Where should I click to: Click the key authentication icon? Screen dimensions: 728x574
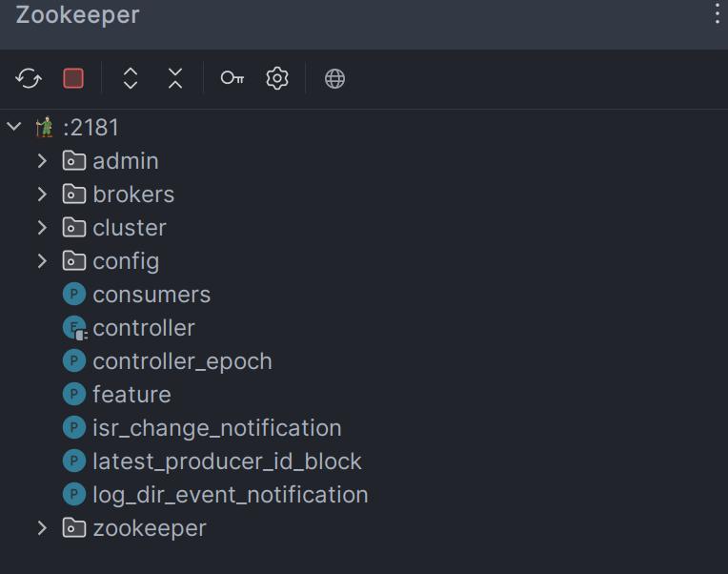point(233,78)
